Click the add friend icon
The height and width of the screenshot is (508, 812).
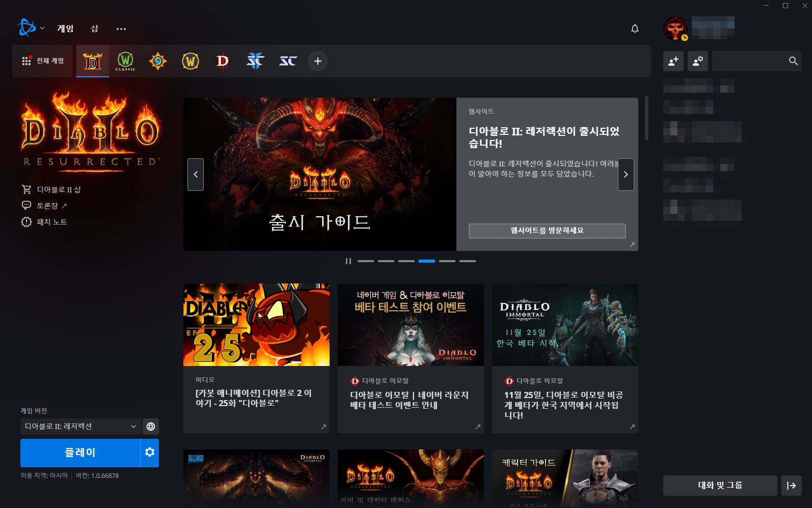pyautogui.click(x=673, y=61)
